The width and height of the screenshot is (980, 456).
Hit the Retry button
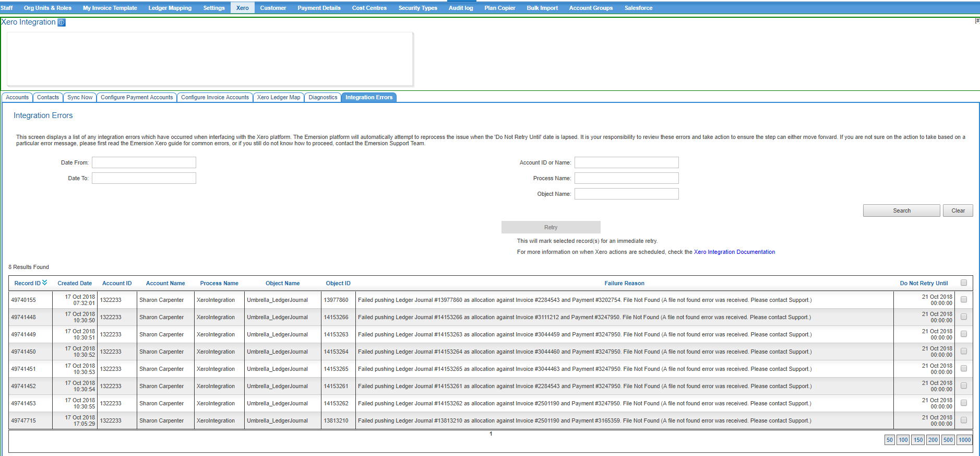[x=551, y=227]
